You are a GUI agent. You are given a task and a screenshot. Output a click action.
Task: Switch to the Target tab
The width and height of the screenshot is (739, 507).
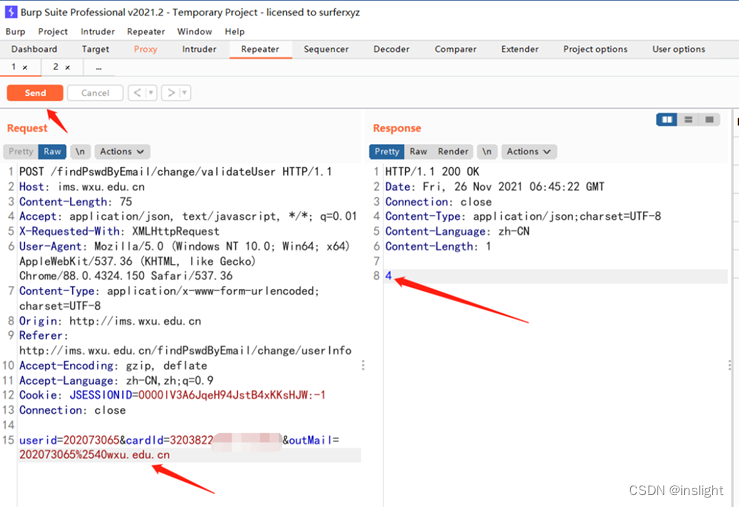95,49
